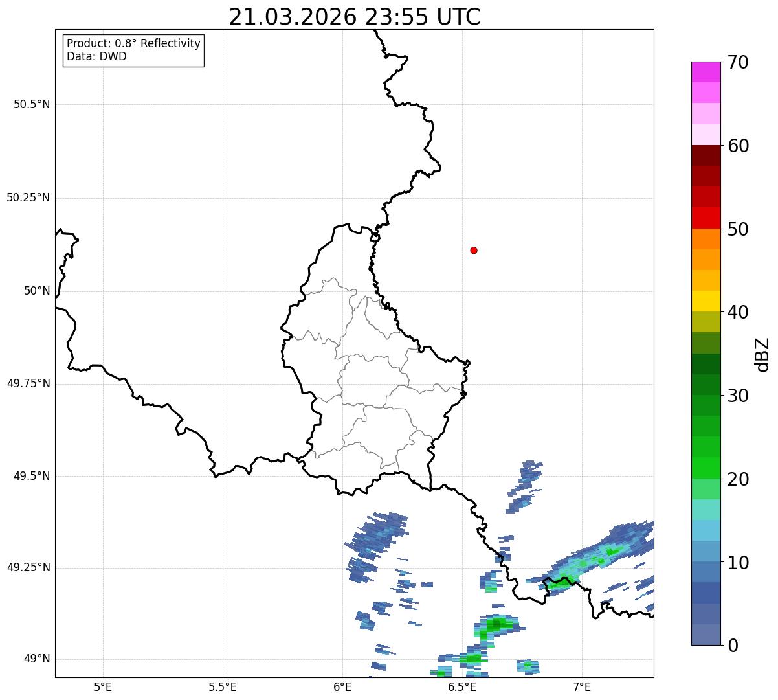
Task: Click the title '21.03.2026 23:55 UTC'
Action: [355, 17]
